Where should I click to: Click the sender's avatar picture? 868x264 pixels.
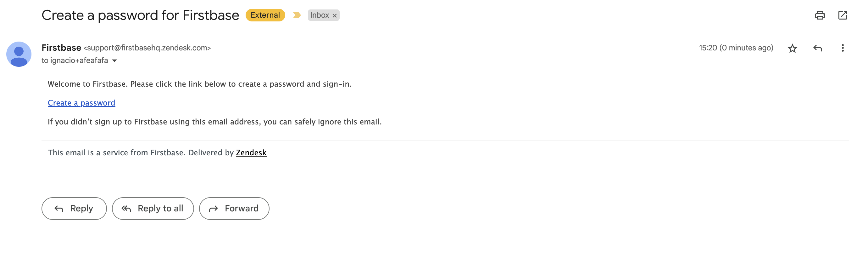(19, 54)
